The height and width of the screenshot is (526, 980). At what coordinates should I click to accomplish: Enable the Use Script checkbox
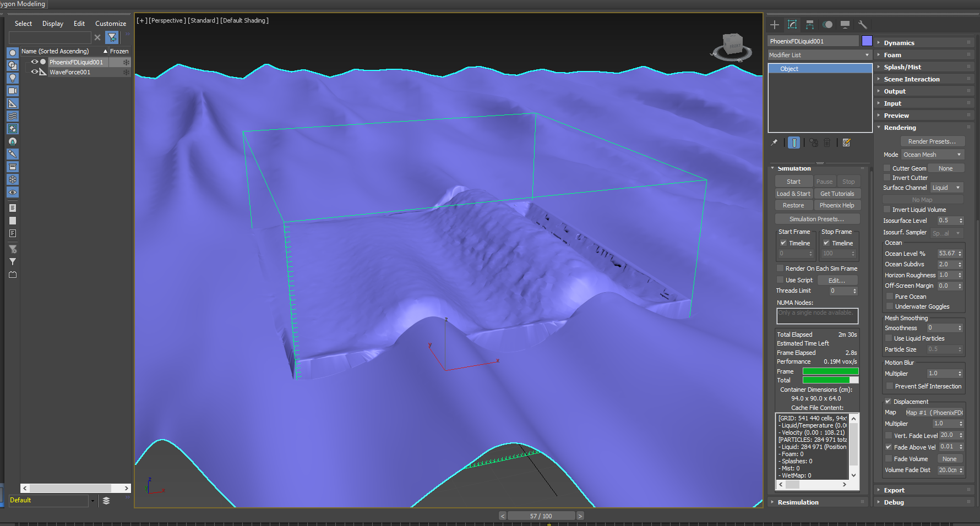pyautogui.click(x=780, y=280)
